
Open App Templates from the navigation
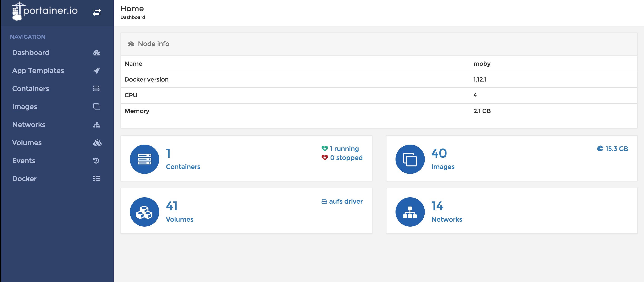pyautogui.click(x=38, y=71)
